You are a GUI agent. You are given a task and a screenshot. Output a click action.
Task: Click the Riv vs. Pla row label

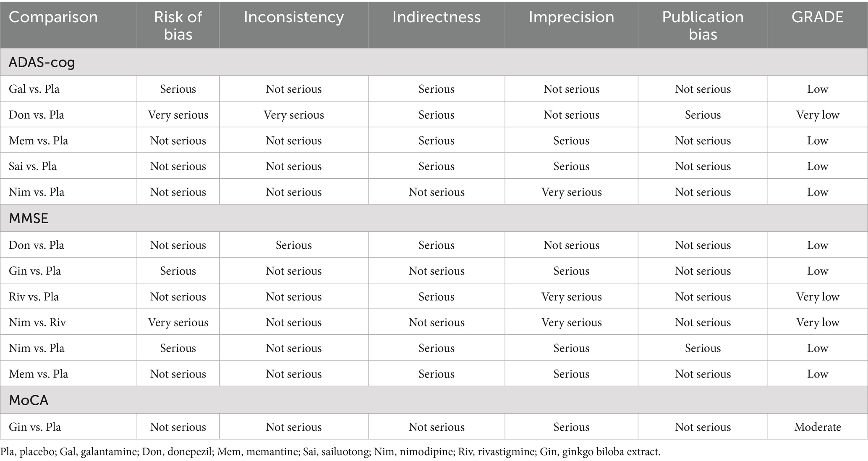click(x=34, y=297)
